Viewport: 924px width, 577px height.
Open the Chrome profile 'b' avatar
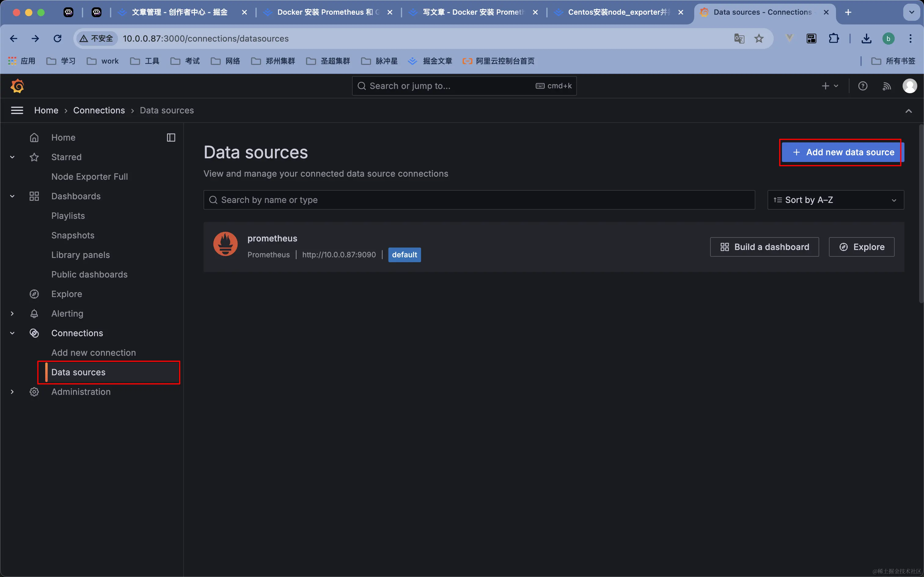tap(888, 39)
